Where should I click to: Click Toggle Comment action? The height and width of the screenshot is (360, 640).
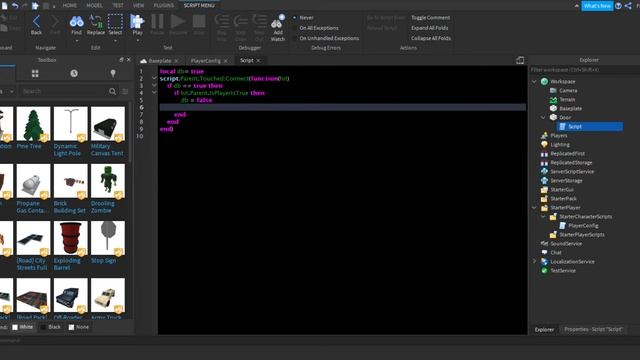tap(430, 18)
